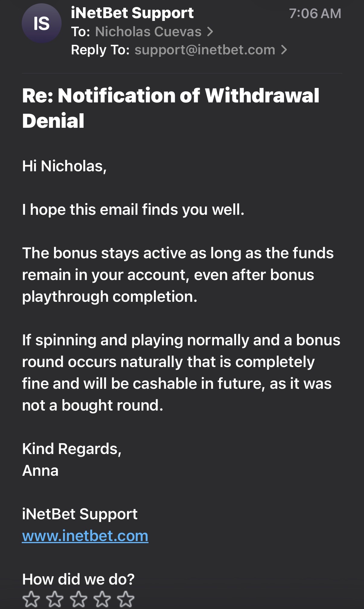Give a two-star rating
Image resolution: width=364 pixels, height=609 pixels.
tap(55, 598)
